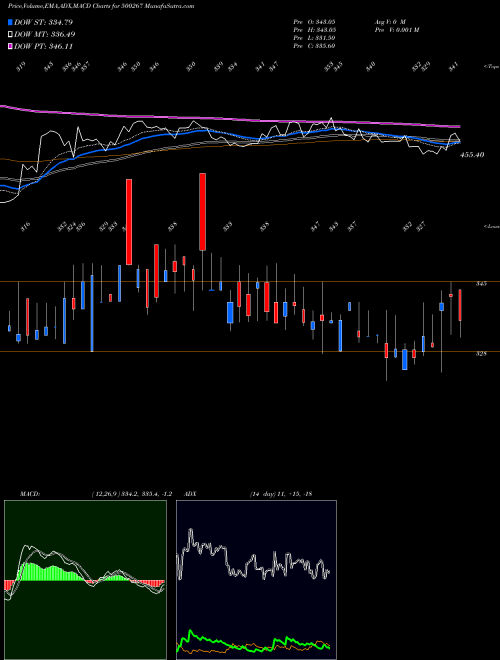Image resolution: width=500 pixels, height=660 pixels.
Task: Click the 'Pre O: 343.05' value
Action: 314,21
